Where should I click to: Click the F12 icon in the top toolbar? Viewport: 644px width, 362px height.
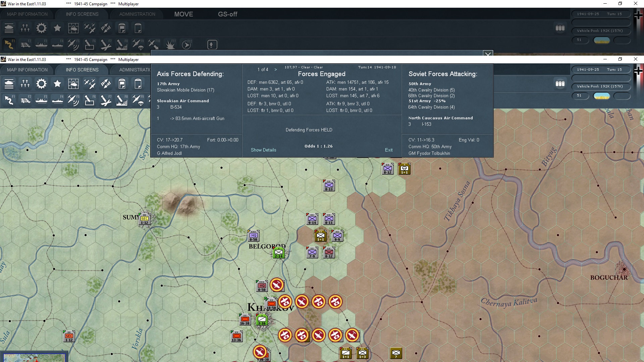click(x=186, y=44)
